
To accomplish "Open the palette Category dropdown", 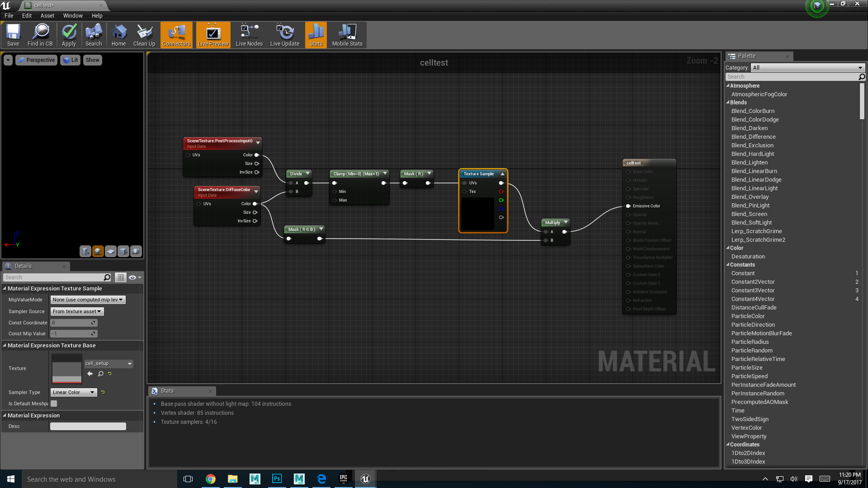I will pyautogui.click(x=807, y=67).
